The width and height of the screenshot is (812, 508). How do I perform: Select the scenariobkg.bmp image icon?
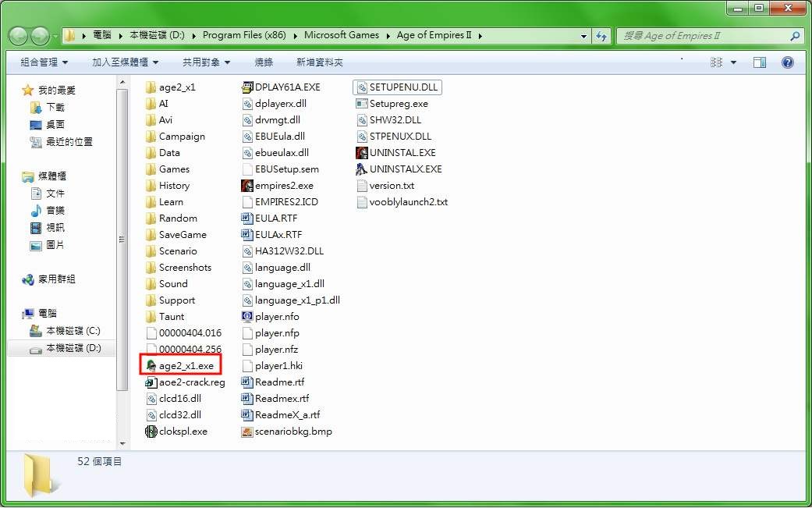(x=247, y=432)
